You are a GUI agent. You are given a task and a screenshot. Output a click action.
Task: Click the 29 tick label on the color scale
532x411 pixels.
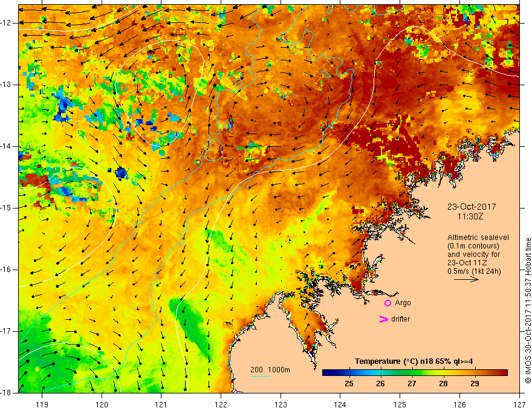click(x=475, y=384)
